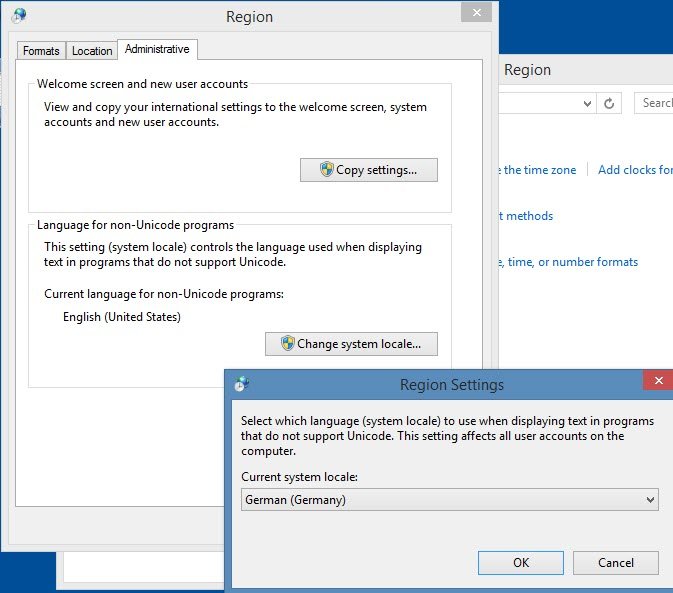Click the Region heading in Control Panel
This screenshot has width=673, height=593.
tap(527, 70)
